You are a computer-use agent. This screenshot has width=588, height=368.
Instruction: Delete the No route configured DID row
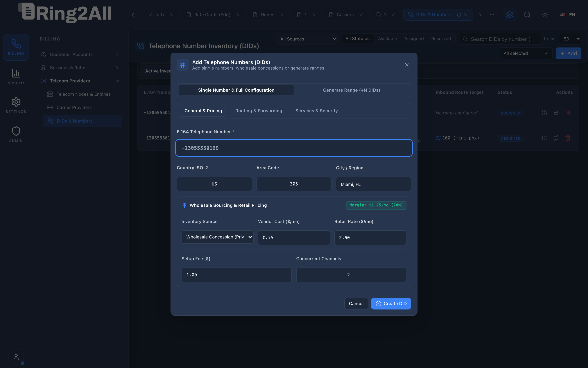[x=568, y=113]
